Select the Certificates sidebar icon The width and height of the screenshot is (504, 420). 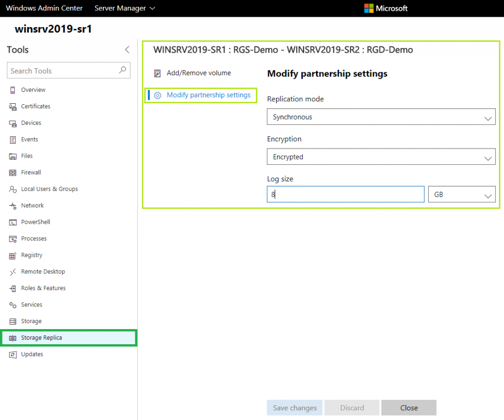[x=12, y=106]
